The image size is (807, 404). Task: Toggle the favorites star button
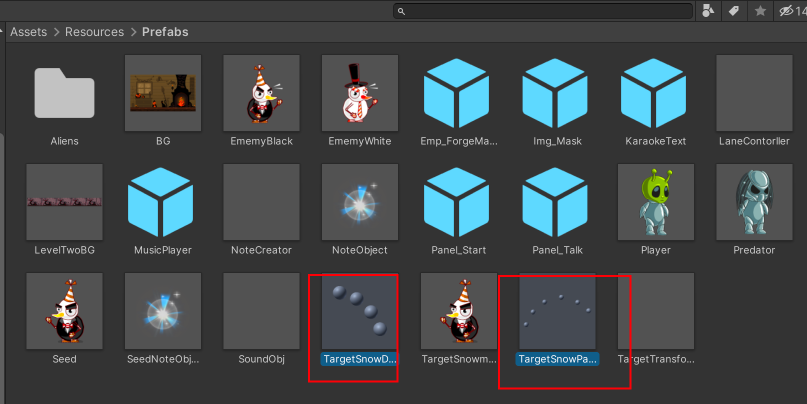760,11
